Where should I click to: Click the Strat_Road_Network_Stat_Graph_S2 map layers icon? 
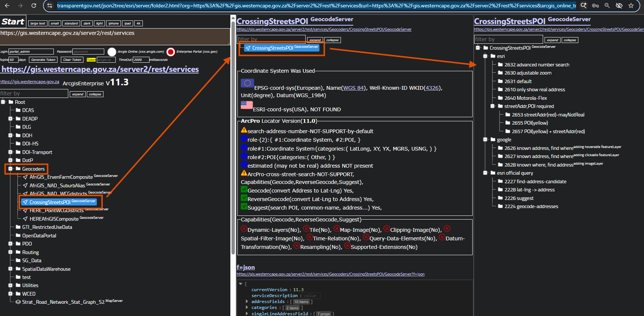pos(18,302)
